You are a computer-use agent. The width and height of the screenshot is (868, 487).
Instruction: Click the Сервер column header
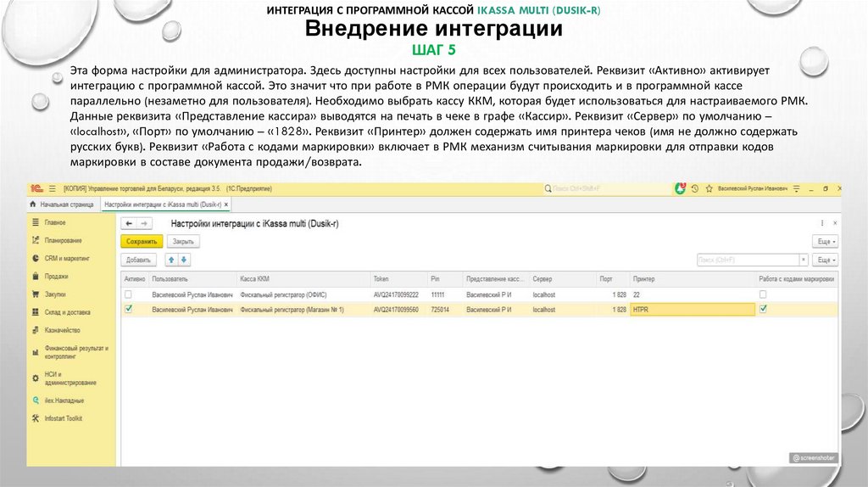coord(563,278)
